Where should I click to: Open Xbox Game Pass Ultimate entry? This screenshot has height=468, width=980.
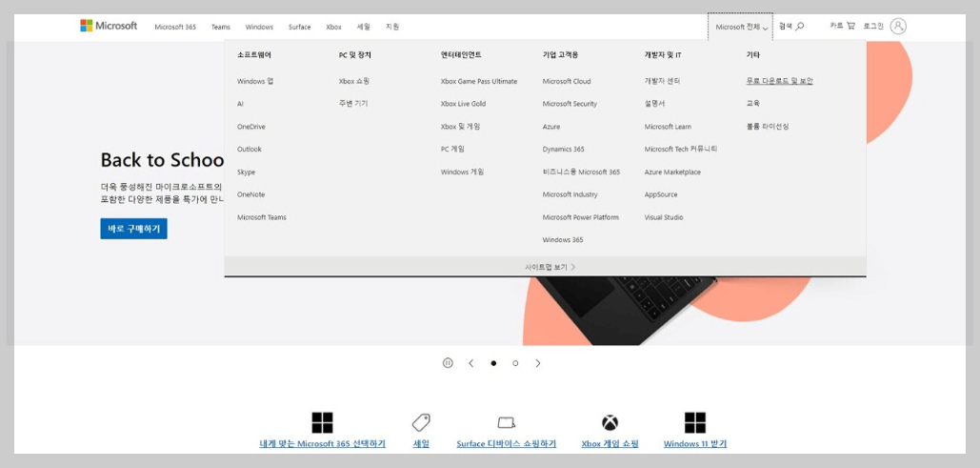(x=479, y=81)
